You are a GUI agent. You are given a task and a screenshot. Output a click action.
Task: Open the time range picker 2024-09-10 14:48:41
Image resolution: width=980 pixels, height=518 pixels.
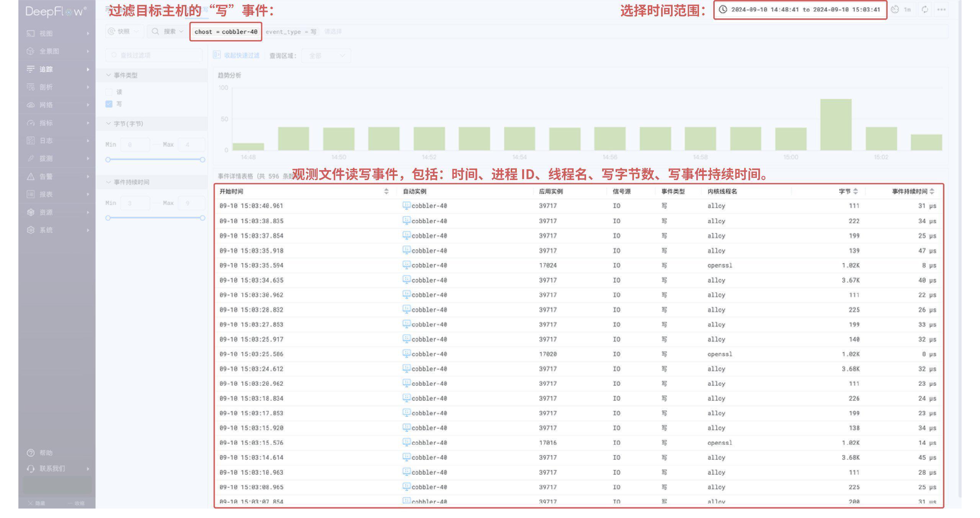click(800, 10)
